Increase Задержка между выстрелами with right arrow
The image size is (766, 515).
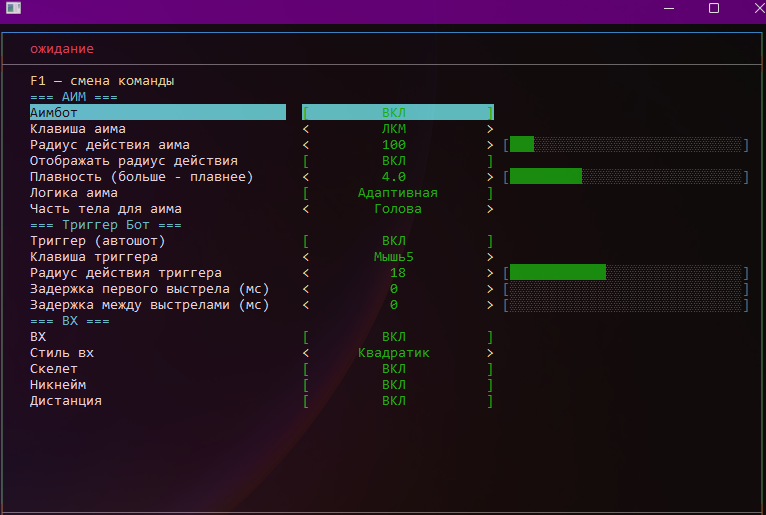pos(490,305)
